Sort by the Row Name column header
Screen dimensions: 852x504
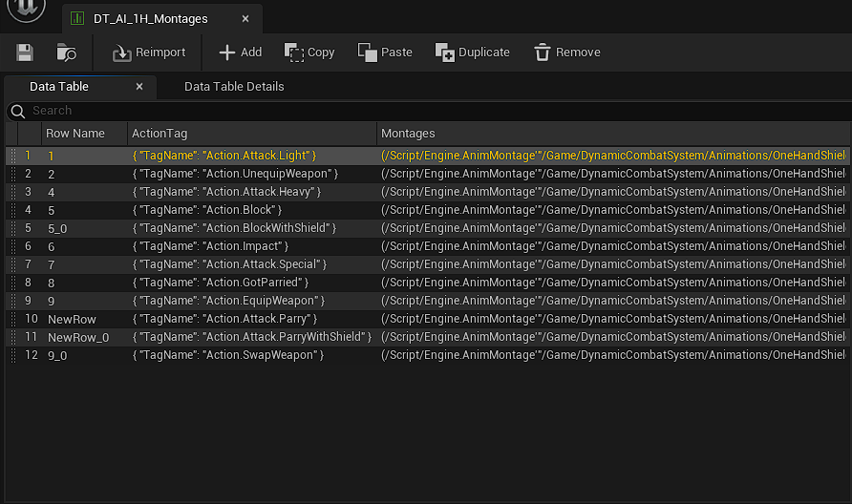75,134
